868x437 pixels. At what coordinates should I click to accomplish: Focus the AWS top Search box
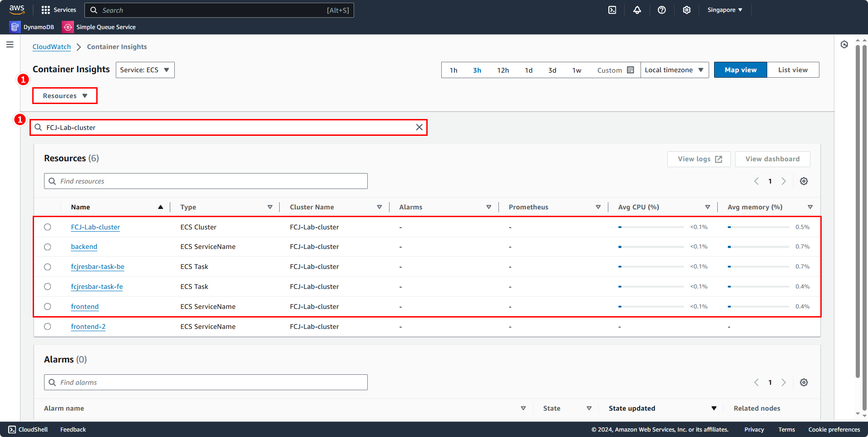tap(219, 10)
